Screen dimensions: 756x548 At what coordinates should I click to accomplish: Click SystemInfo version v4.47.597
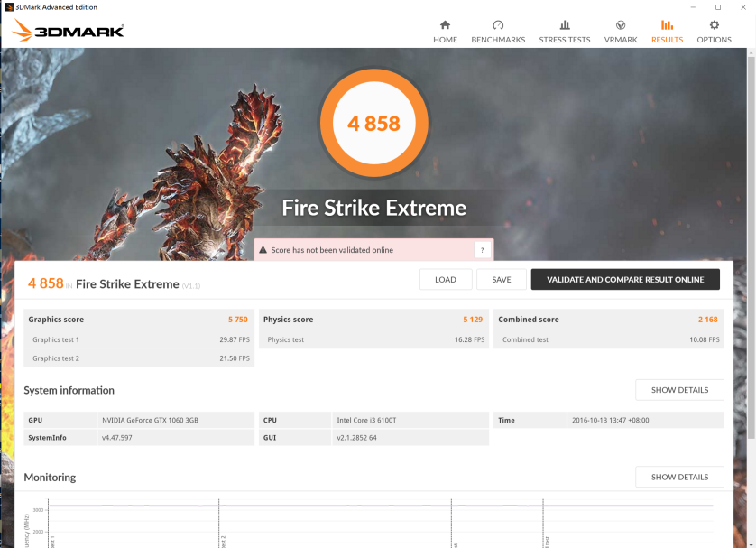point(116,438)
